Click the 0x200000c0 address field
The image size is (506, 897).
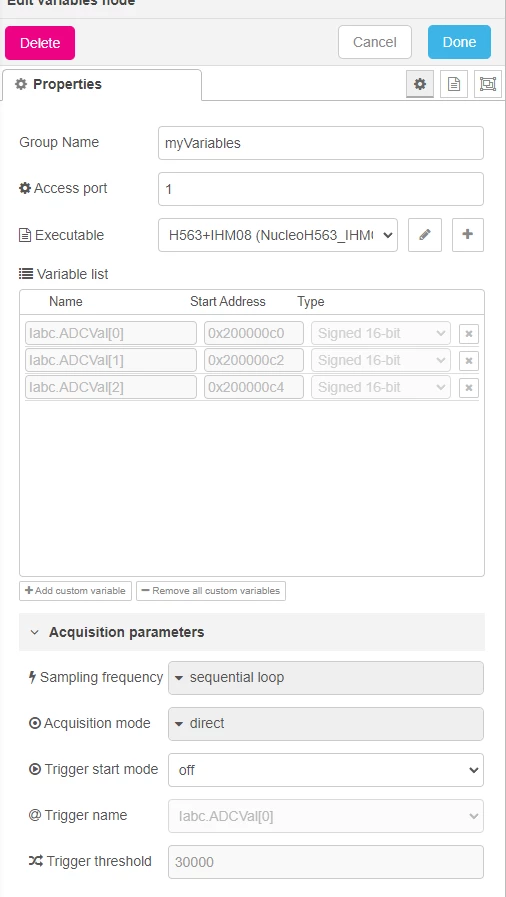click(x=254, y=334)
